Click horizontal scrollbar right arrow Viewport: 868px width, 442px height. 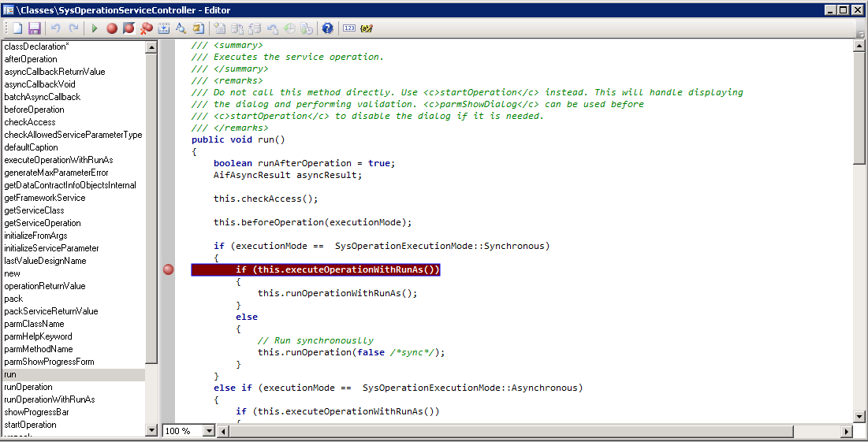pos(847,431)
